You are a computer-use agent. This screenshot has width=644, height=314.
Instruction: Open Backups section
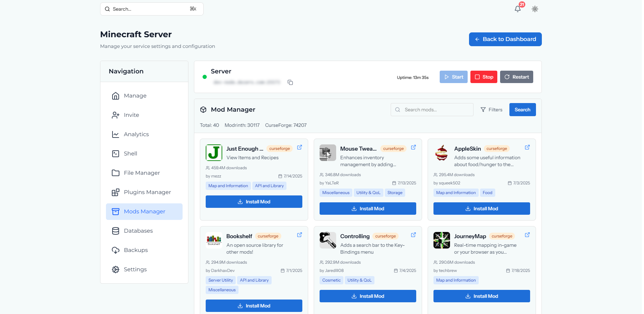coord(144,250)
